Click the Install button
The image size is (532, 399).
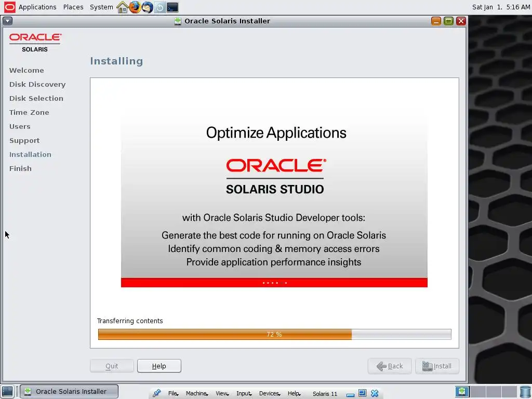pyautogui.click(x=437, y=366)
